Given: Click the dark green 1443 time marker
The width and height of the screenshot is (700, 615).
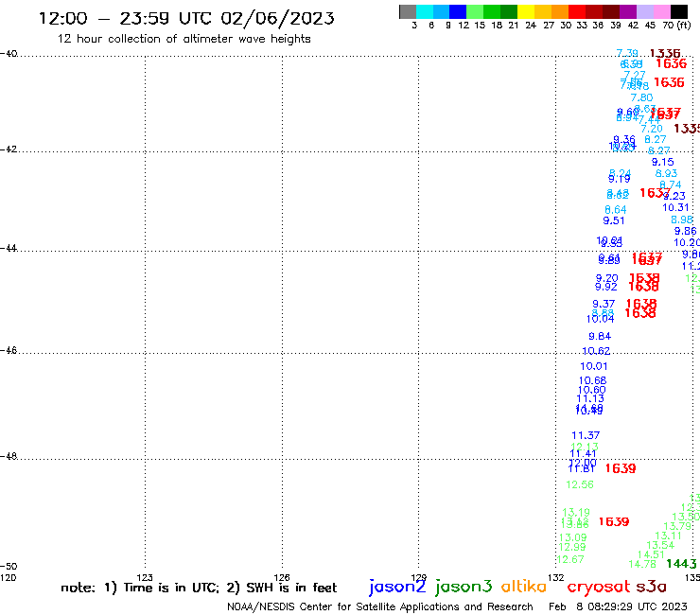Looking at the screenshot, I should [x=681, y=564].
